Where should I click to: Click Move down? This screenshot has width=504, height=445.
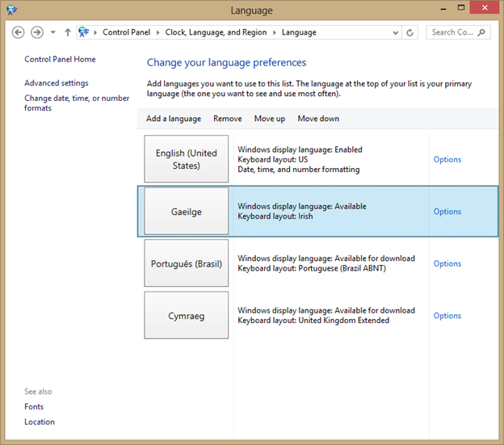tap(318, 119)
